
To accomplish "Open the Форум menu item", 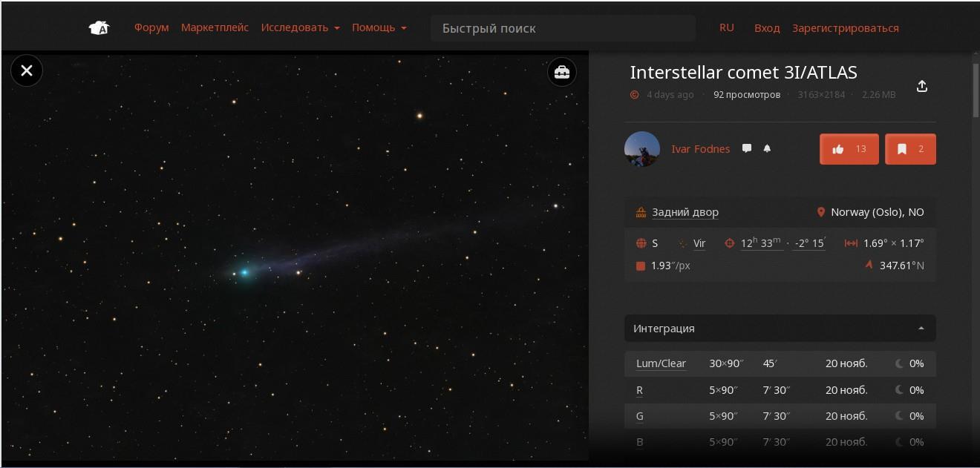I will point(151,27).
